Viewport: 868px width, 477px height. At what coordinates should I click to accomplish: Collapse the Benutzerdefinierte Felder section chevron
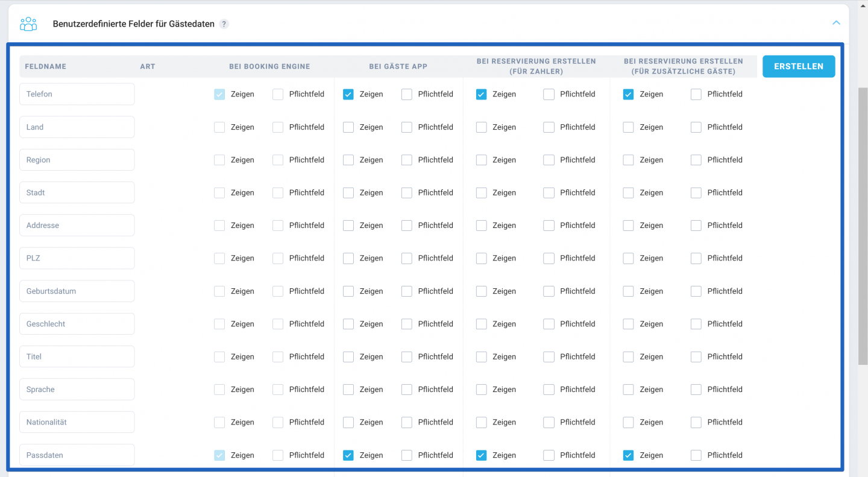836,23
